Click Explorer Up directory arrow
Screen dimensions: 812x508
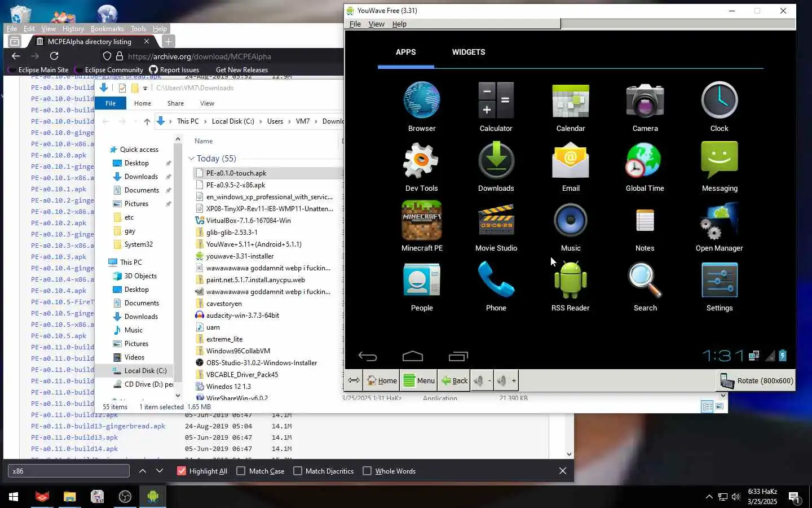pos(147,121)
